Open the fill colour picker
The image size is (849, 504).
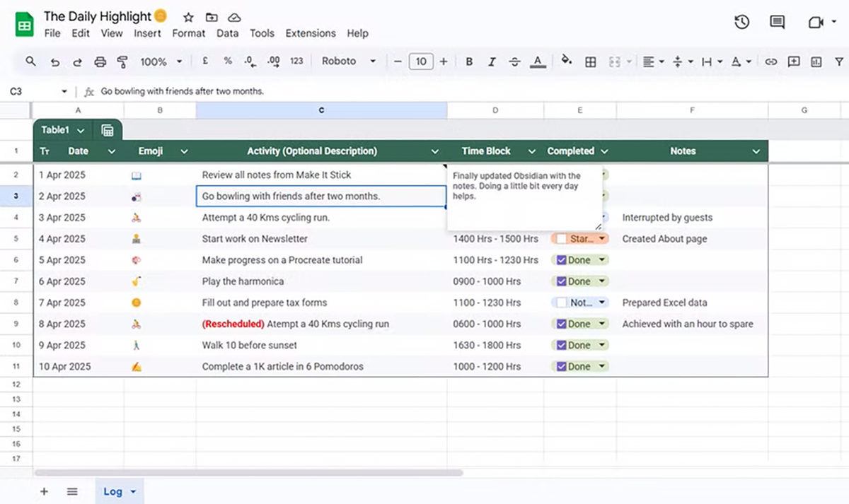click(x=566, y=61)
